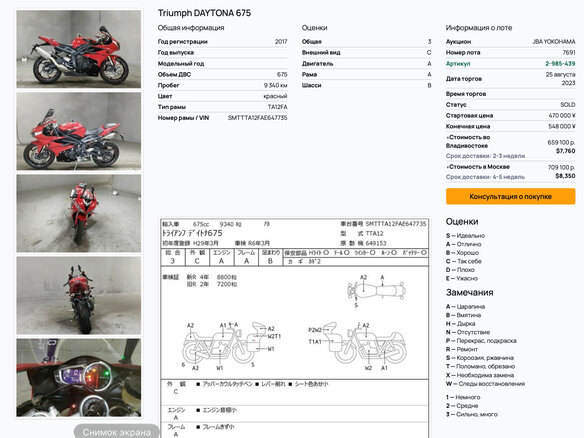Image resolution: width=584 pixels, height=438 pixels.
Task: Click the color value красный
Action: coord(275,96)
